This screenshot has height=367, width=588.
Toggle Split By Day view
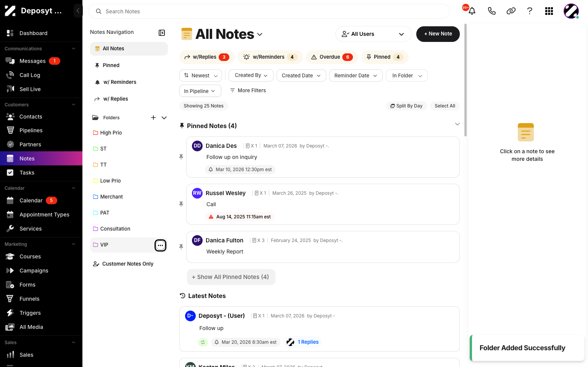click(406, 106)
